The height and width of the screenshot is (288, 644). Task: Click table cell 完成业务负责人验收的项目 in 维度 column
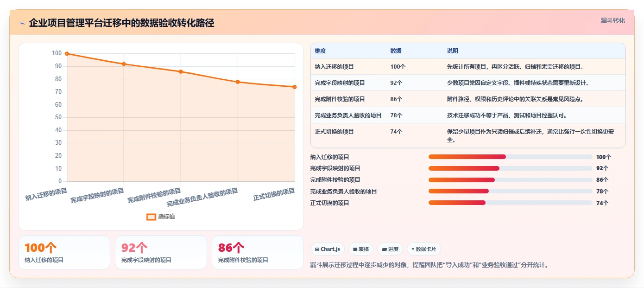click(348, 115)
